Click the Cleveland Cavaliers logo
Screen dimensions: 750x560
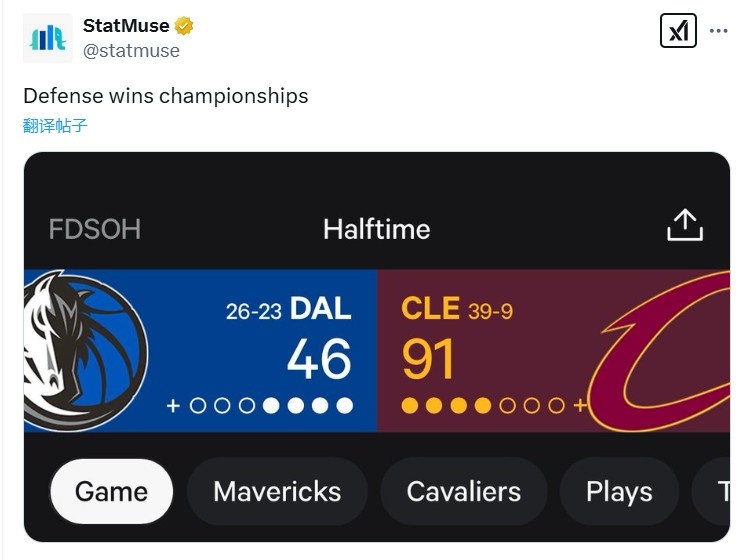pyautogui.click(x=665, y=350)
